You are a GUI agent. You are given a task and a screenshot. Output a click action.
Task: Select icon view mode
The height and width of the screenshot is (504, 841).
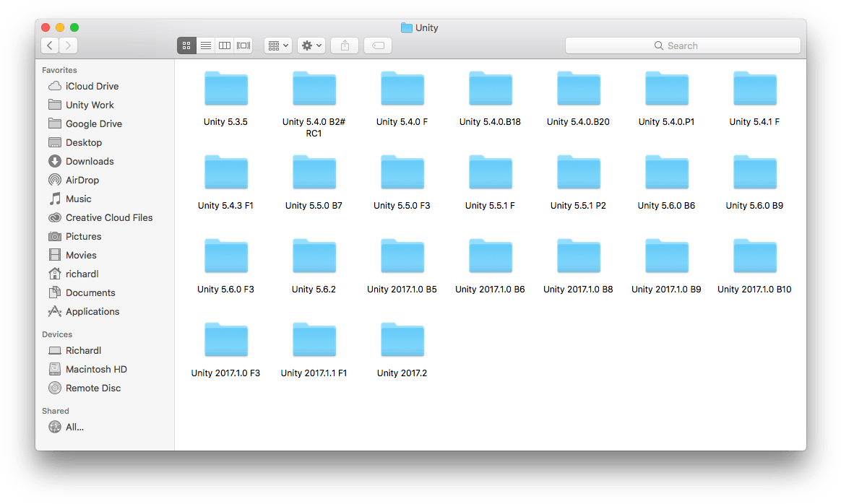tap(186, 45)
